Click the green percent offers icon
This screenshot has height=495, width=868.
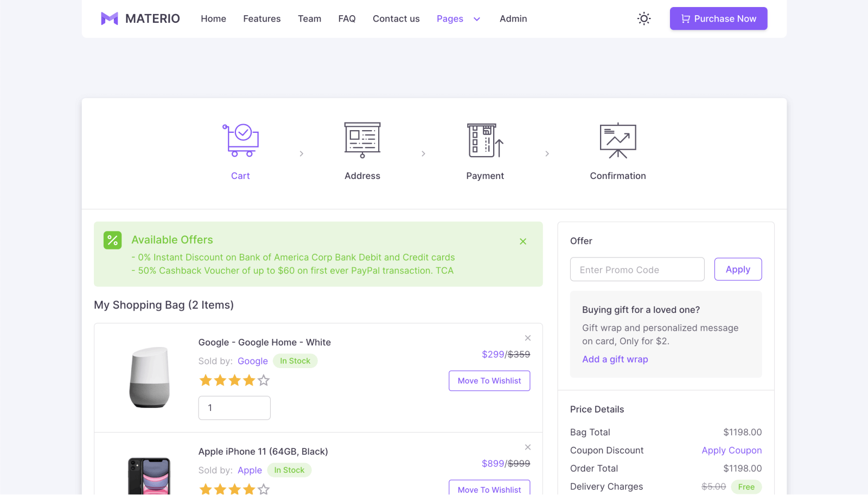tap(113, 240)
